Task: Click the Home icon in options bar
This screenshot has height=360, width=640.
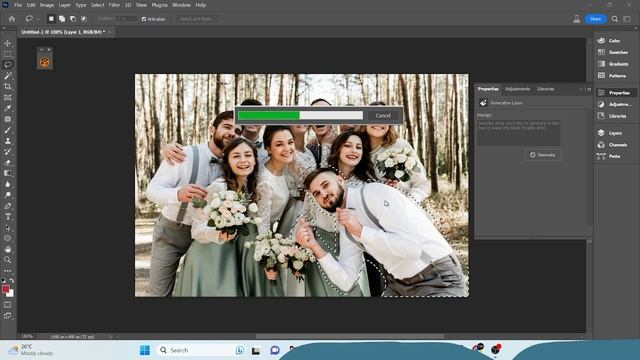Action: (x=12, y=19)
